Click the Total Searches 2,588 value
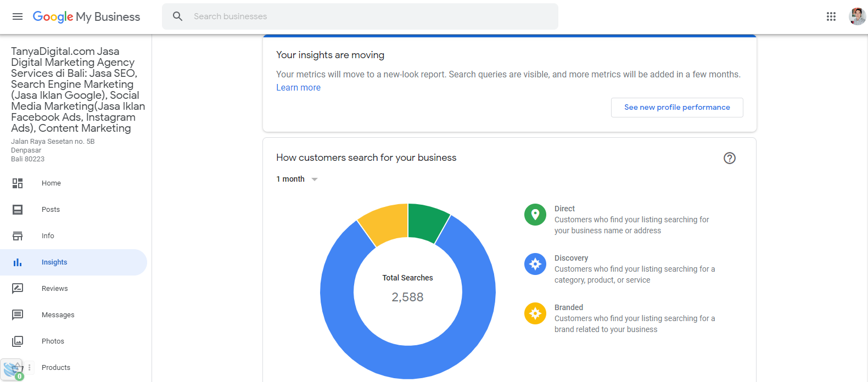 [407, 297]
